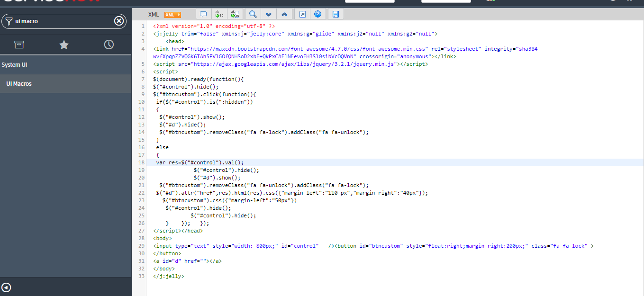This screenshot has width=644, height=296.
Task: Select line 18 in the line-number gutter
Action: tap(143, 162)
